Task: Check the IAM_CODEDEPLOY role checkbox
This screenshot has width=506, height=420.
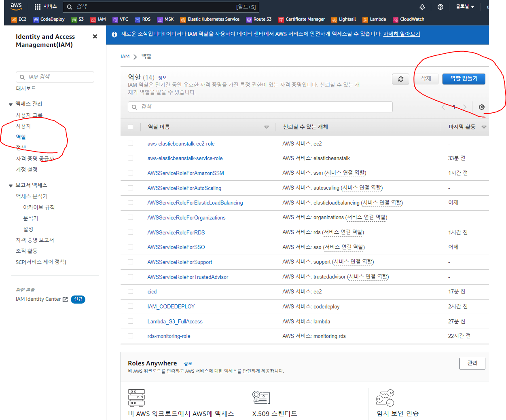Action: 130,306
